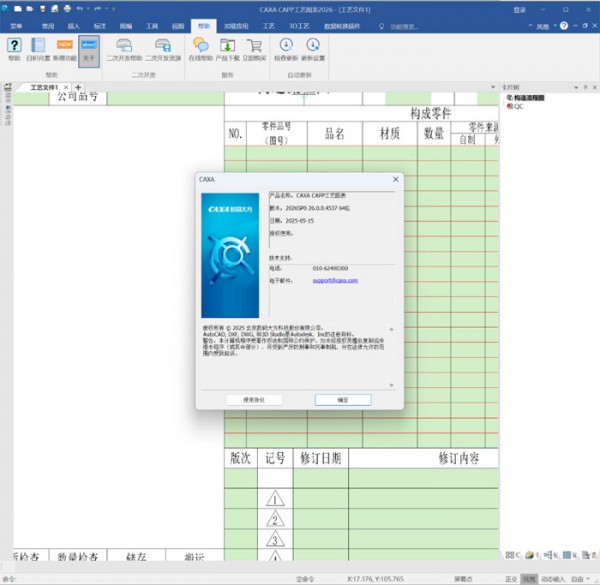Click the Redo arrow in quick access toolbar
The width and height of the screenshot is (600, 585).
[x=97, y=8]
